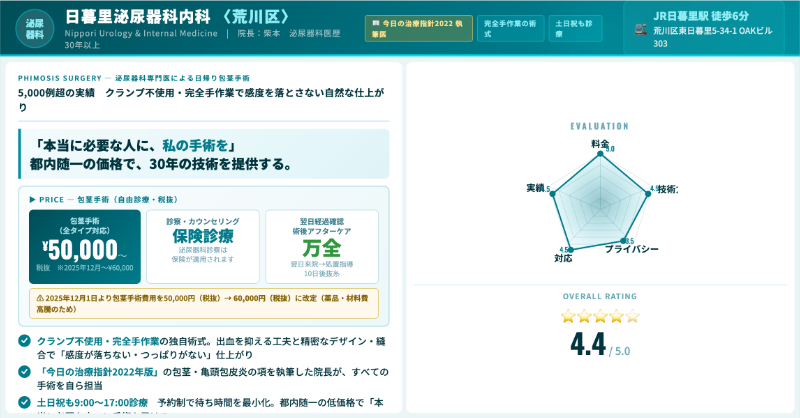Click the checkmark icon by 今日の治療指針2022年版
This screenshot has width=800, height=418.
point(24,372)
